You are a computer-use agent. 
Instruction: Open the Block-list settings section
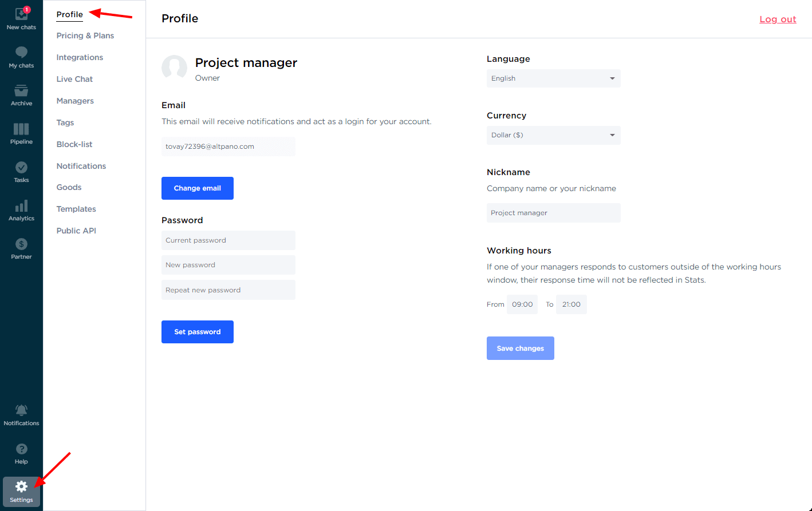pyautogui.click(x=74, y=144)
